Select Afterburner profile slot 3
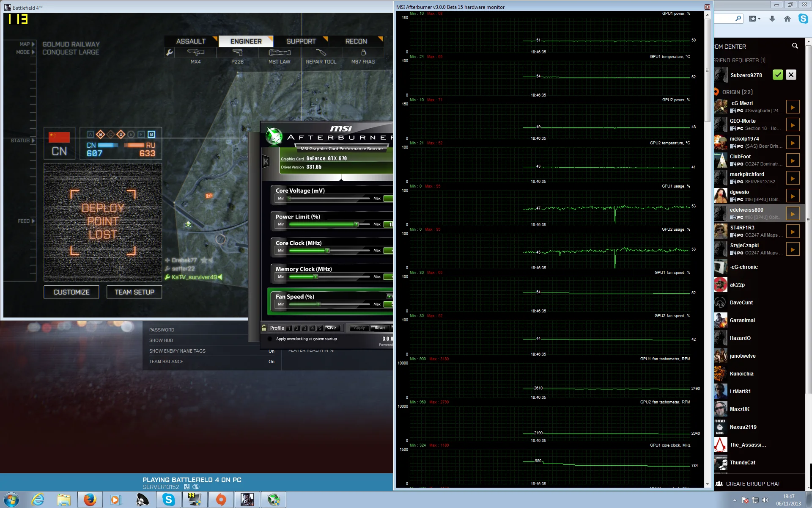812x508 pixels. (304, 328)
